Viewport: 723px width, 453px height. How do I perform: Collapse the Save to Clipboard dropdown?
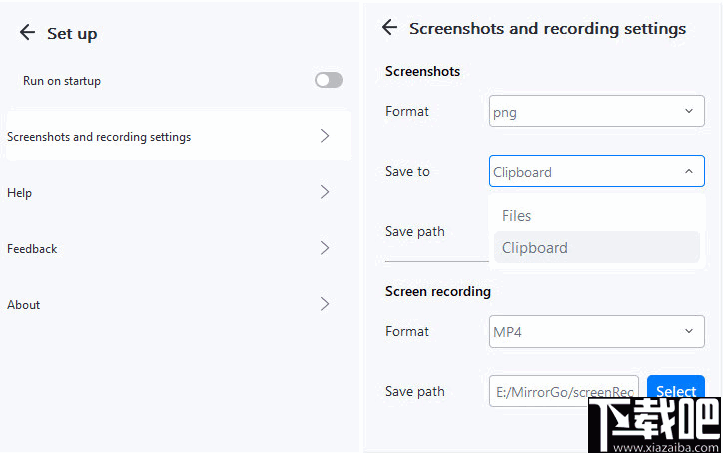(596, 171)
